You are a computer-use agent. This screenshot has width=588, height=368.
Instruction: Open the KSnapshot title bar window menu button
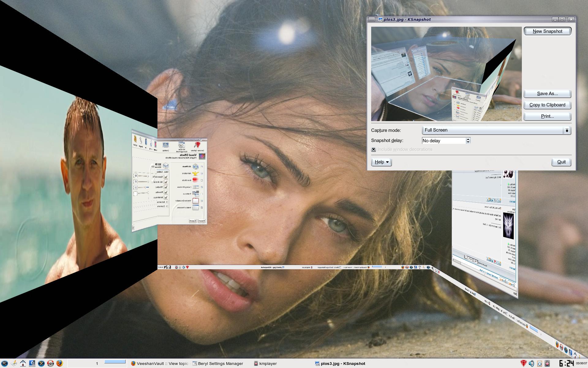tap(371, 19)
